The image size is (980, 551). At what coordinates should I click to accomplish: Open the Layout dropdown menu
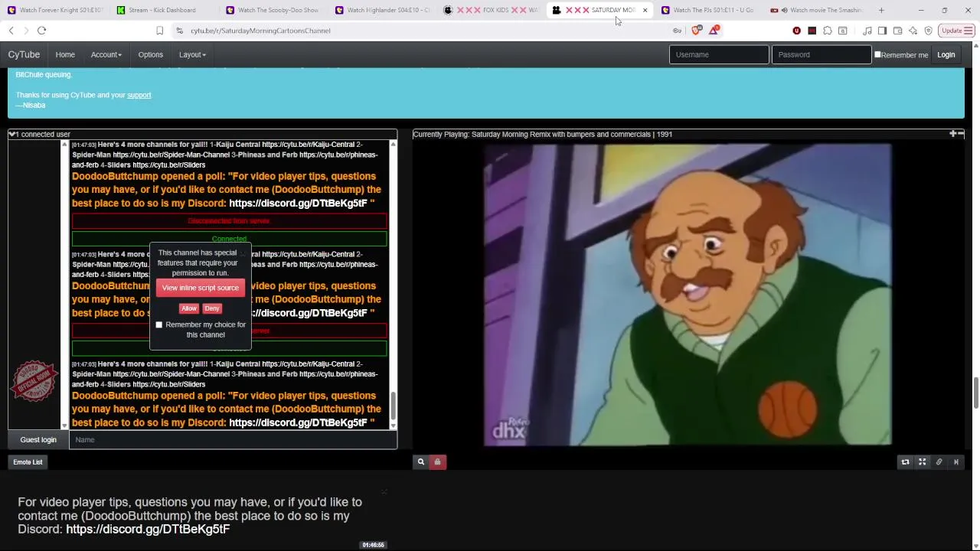192,55
